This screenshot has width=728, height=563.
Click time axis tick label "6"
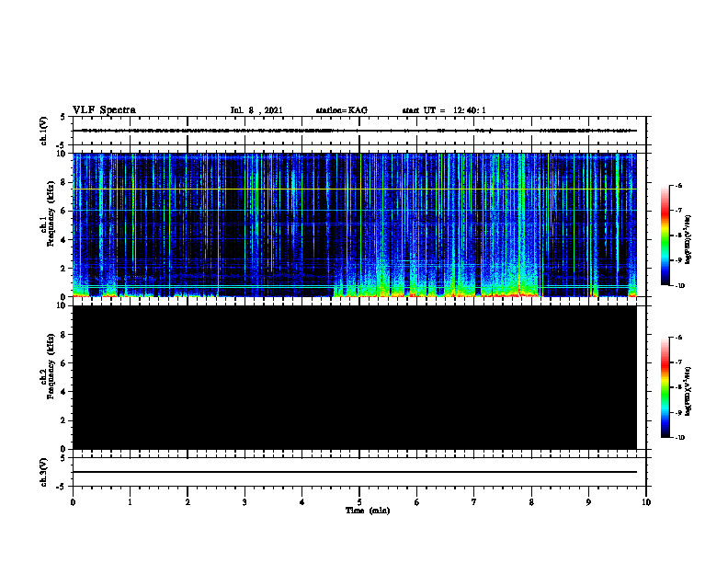point(417,502)
